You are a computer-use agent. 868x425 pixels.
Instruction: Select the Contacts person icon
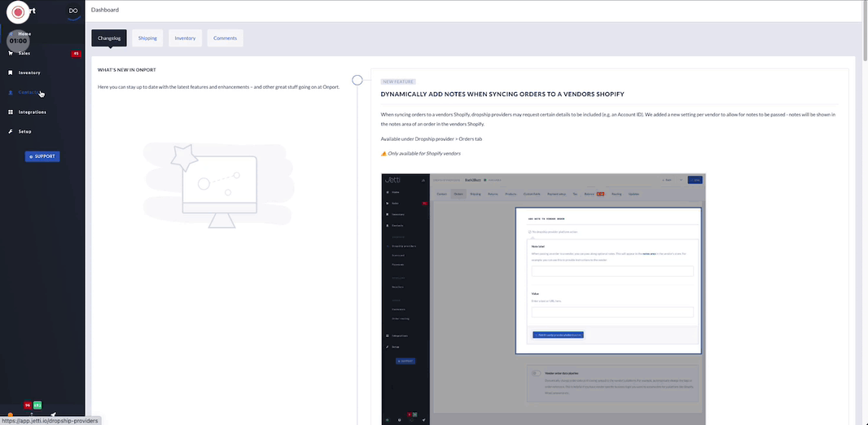[11, 93]
